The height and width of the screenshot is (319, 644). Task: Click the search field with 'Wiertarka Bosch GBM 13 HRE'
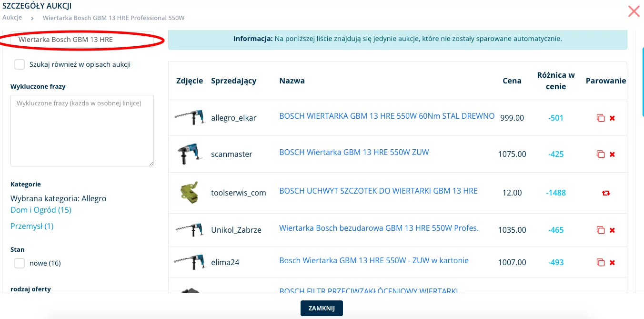[82, 40]
